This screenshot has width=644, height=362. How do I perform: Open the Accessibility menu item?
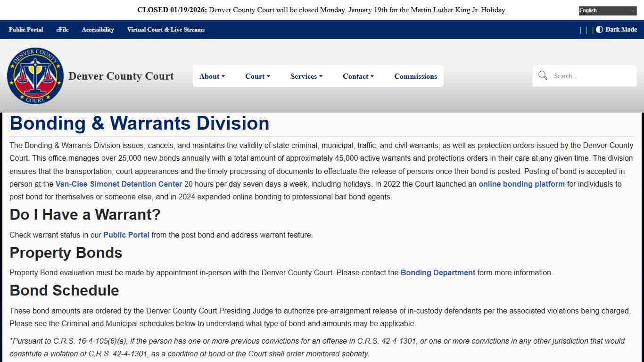[x=98, y=29]
